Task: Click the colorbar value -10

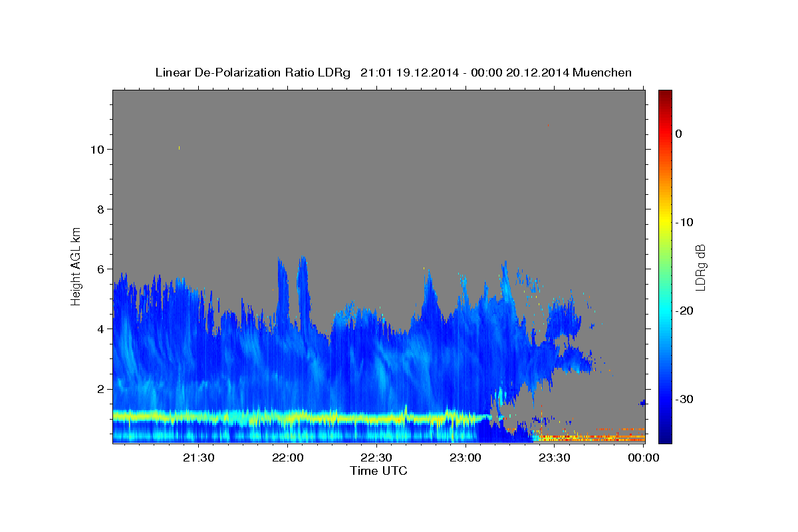Action: pos(684,222)
